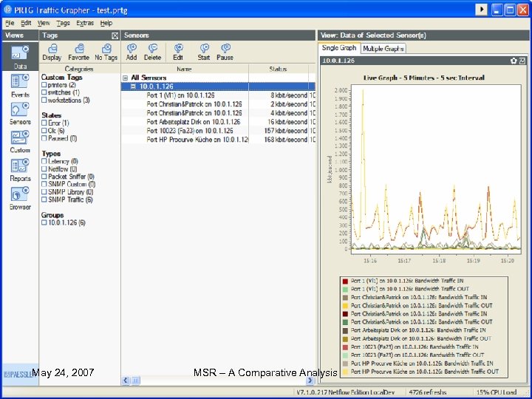Open the Custom view
The width and height of the screenshot is (532, 399).
click(x=20, y=141)
